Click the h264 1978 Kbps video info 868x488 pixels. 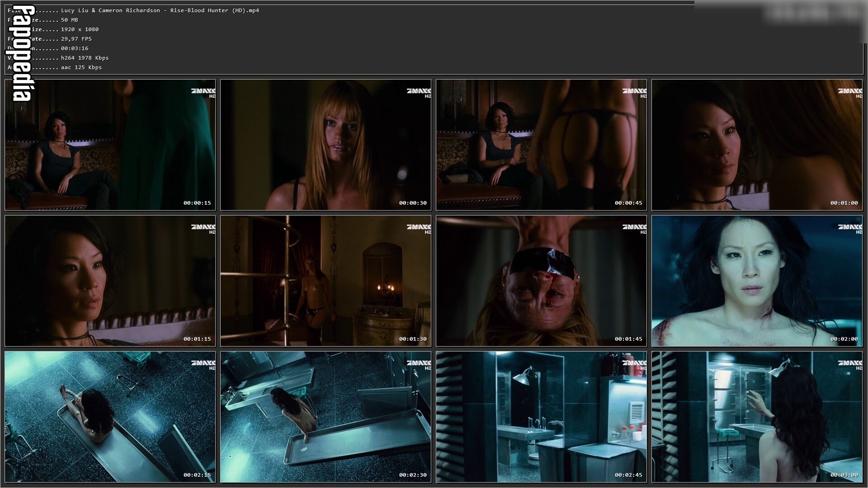(85, 58)
